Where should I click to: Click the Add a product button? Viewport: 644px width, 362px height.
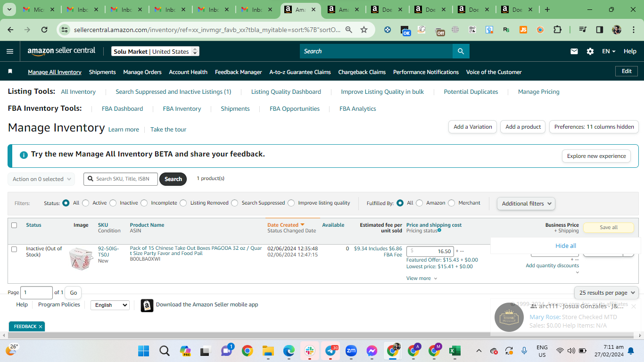tap(523, 127)
